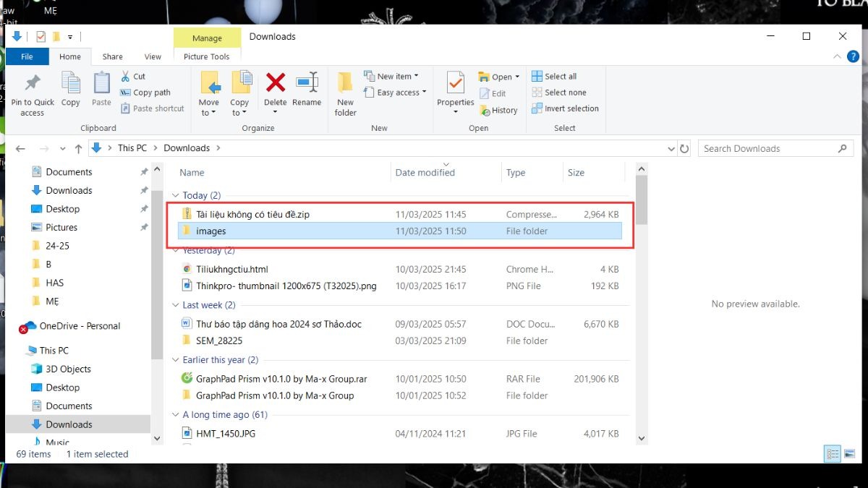Open the Easy access dropdown
The image size is (868, 488).
(x=395, y=93)
